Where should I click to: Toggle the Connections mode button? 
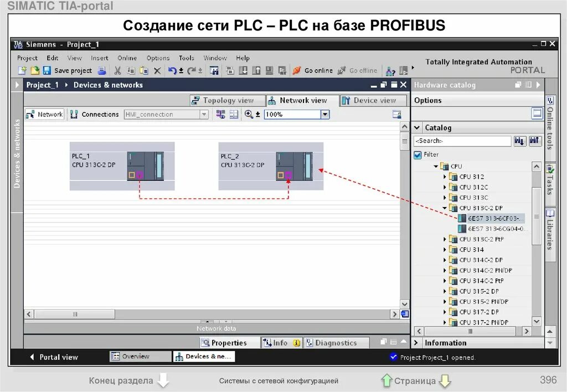[x=95, y=114]
